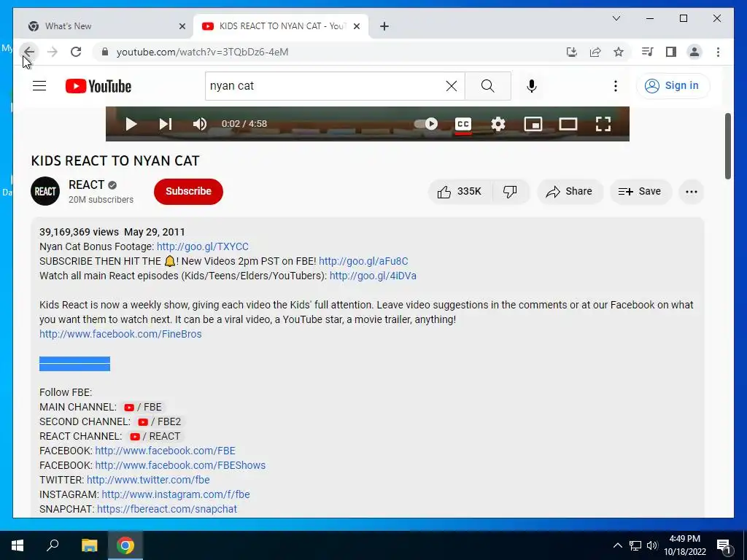Go to YouTube home via the logo
Screen dimensions: 747x560
tap(98, 86)
